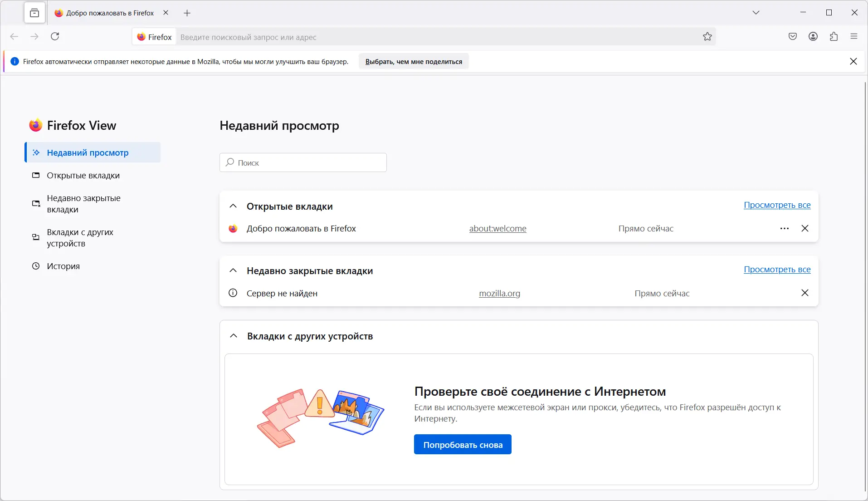
Task: Open the Firefox account icon
Action: 813,37
